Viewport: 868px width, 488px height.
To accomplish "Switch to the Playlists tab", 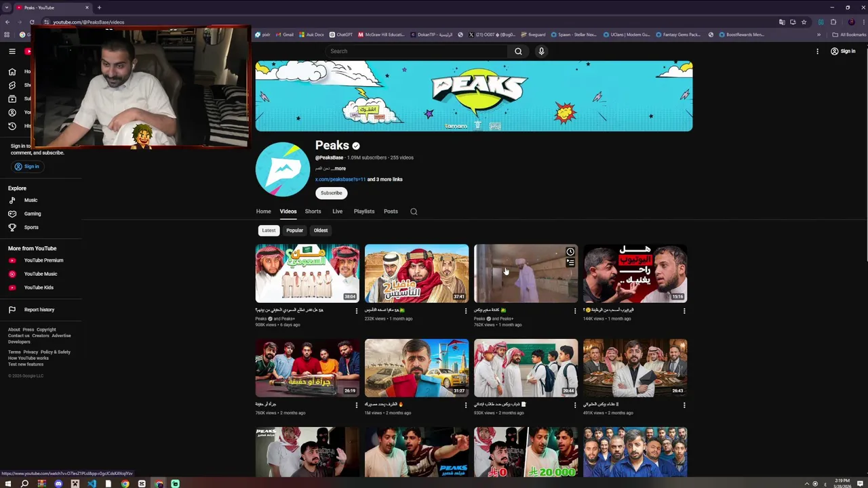I will (x=364, y=211).
